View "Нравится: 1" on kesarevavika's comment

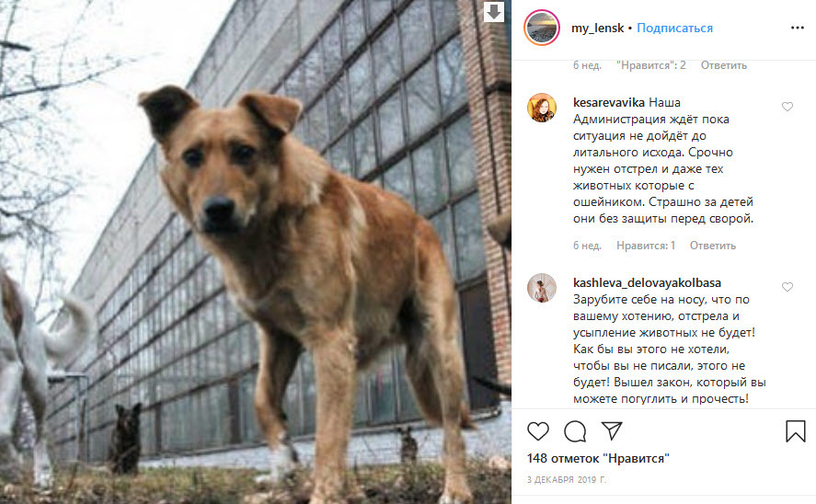point(646,246)
